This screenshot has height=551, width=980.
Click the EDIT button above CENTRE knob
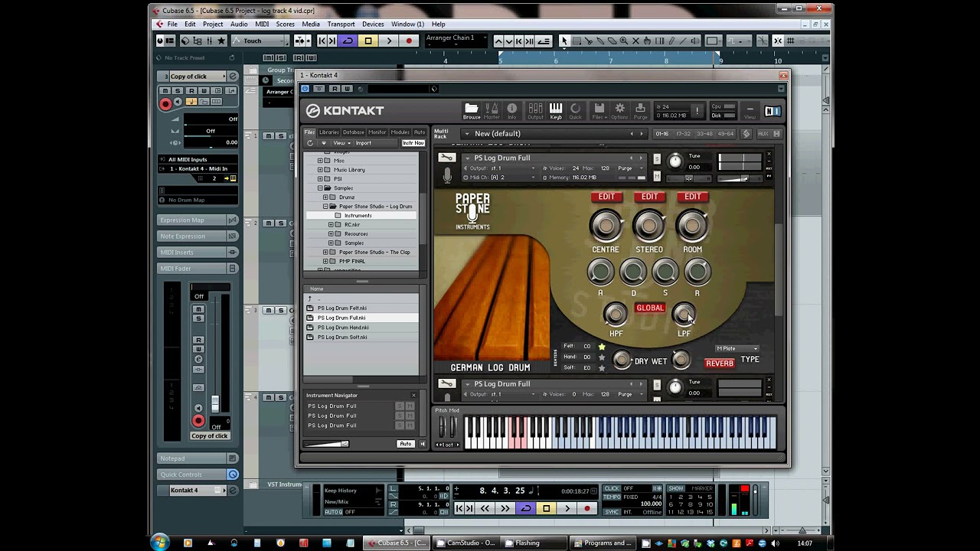606,197
